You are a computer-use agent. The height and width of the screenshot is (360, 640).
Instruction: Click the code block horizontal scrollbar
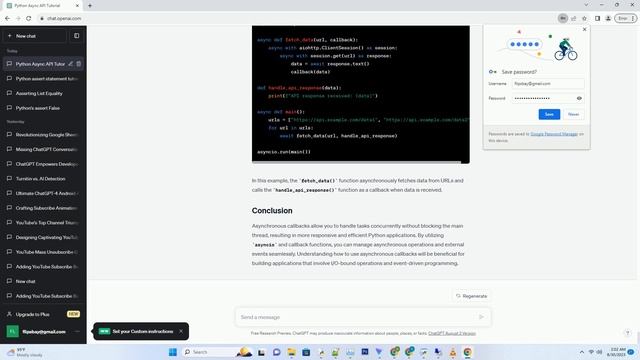[x=356, y=162]
